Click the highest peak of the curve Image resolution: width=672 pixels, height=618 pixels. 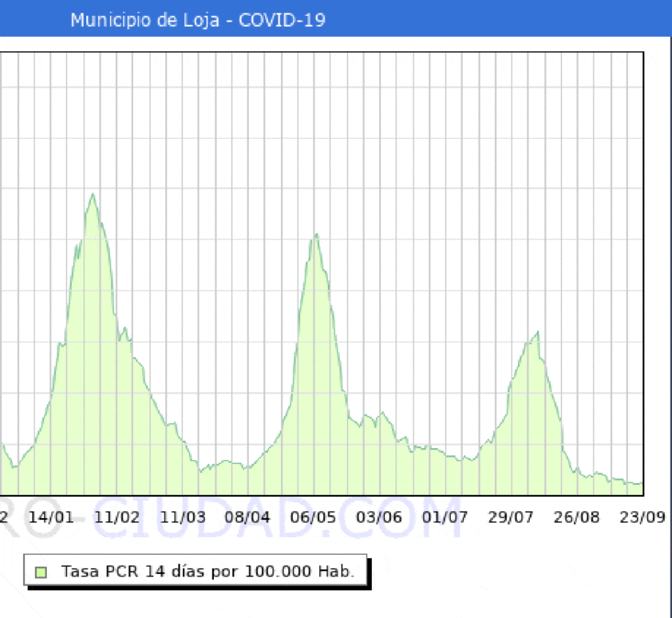[93, 194]
